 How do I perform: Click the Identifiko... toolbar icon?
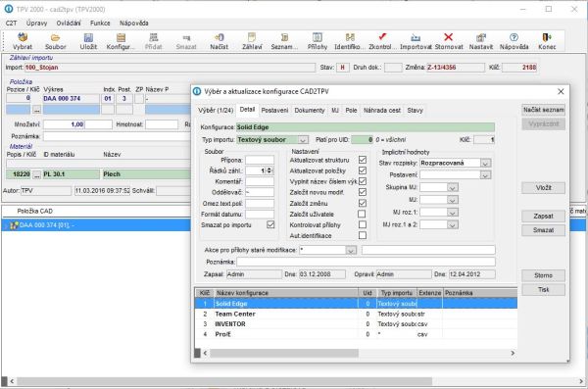350,37
